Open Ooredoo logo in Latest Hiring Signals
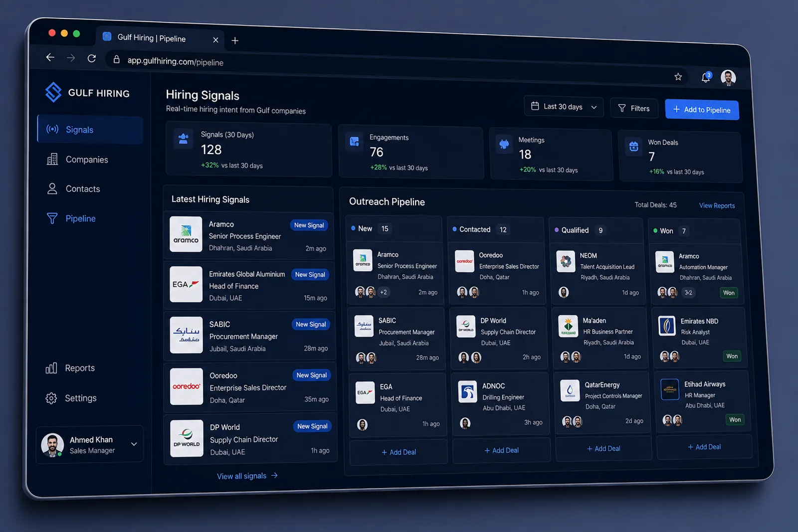Image resolution: width=798 pixels, height=532 pixels. point(187,386)
